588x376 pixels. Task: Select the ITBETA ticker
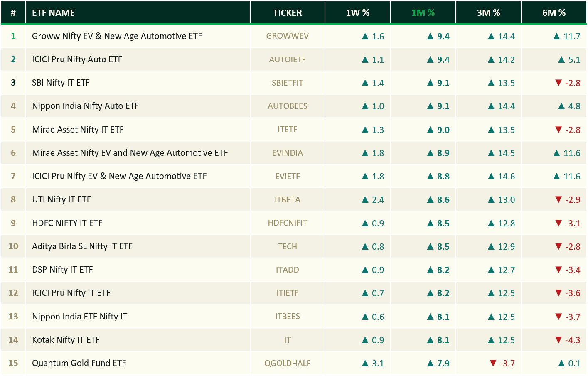point(288,199)
